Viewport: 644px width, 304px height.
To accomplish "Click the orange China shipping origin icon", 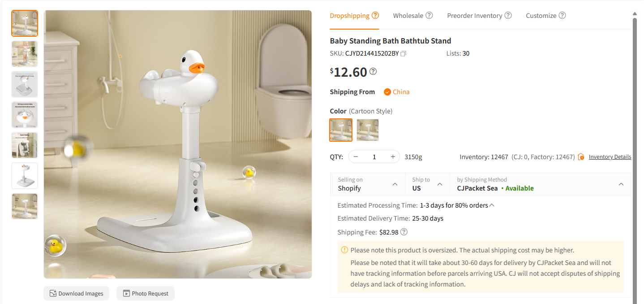I will coord(388,91).
